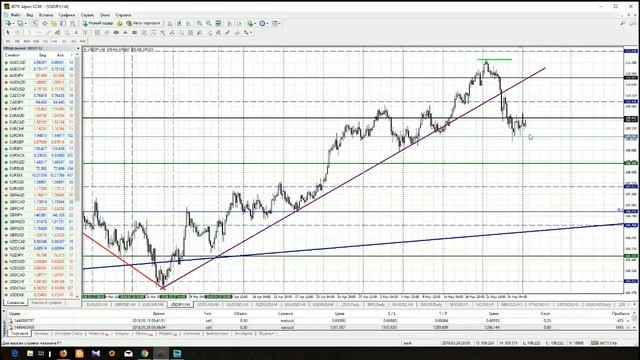Switch to GBPUSD,H4 chart tab
Image resolution: width=640 pixels, height=360 pixels.
pos(124,304)
